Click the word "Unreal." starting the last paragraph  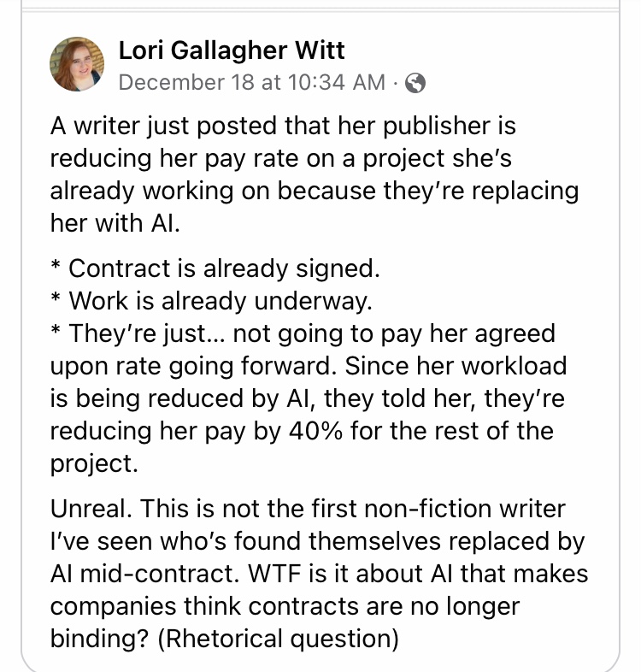tap(91, 510)
